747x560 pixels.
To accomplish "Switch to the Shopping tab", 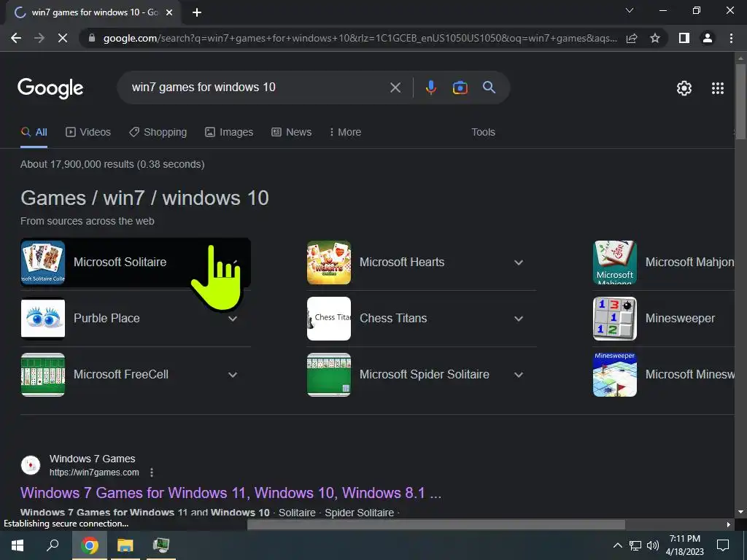I will (158, 133).
